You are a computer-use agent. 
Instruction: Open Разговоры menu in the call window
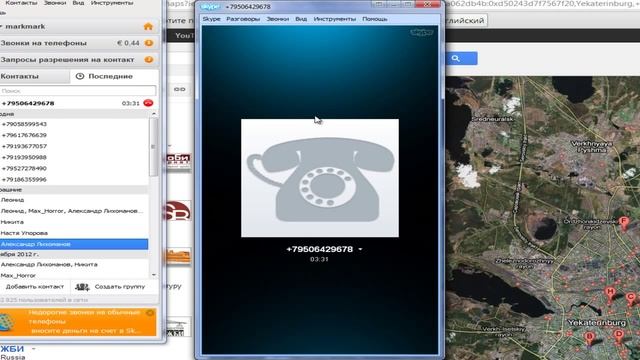click(x=243, y=19)
